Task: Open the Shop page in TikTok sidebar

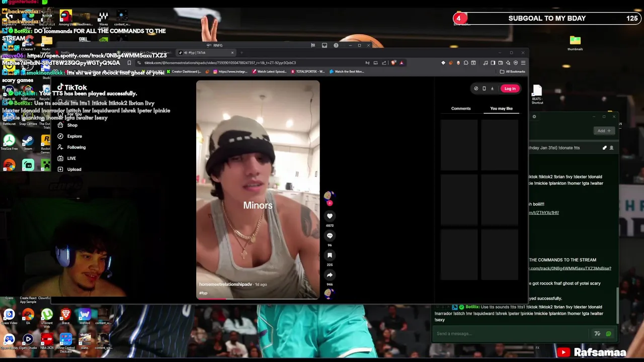Action: point(68,125)
